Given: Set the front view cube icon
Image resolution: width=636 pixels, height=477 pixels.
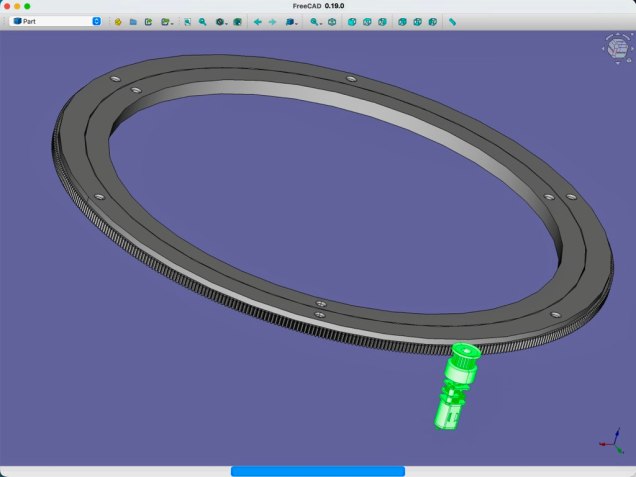Looking at the screenshot, I should 352,21.
